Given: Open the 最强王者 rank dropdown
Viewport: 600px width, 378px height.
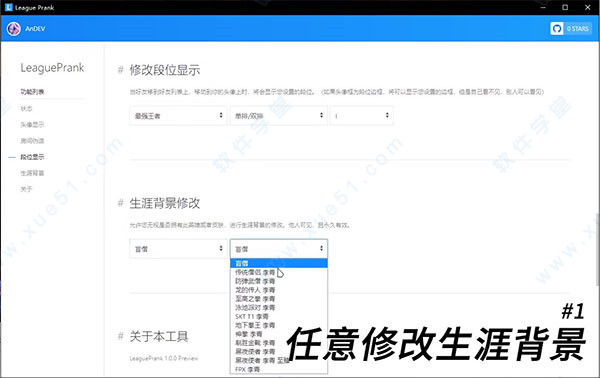Looking at the screenshot, I should click(178, 116).
